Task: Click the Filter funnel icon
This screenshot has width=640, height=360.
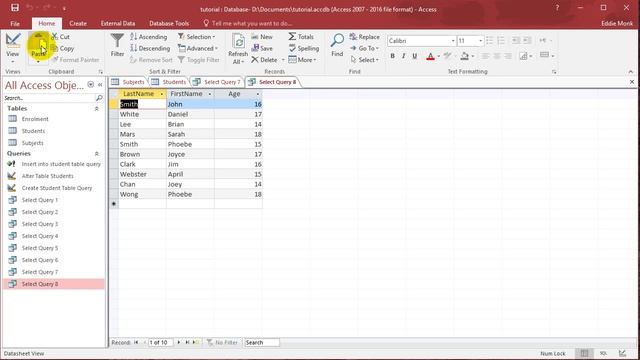Action: point(117,45)
